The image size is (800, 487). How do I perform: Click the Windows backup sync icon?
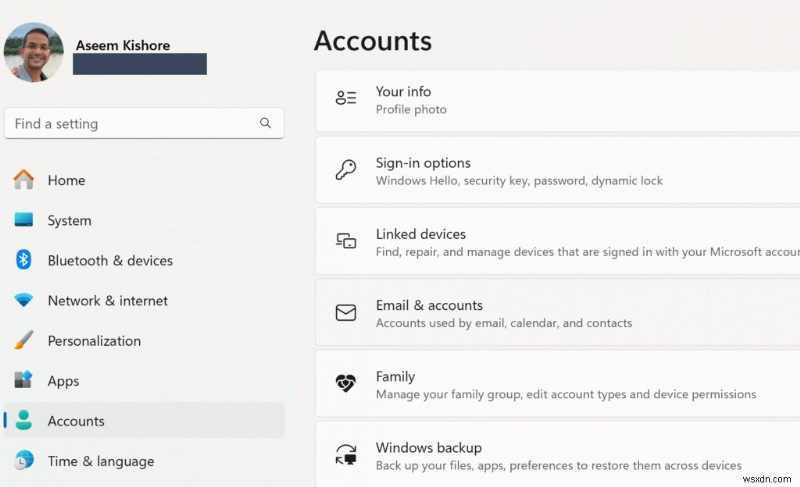(x=346, y=454)
